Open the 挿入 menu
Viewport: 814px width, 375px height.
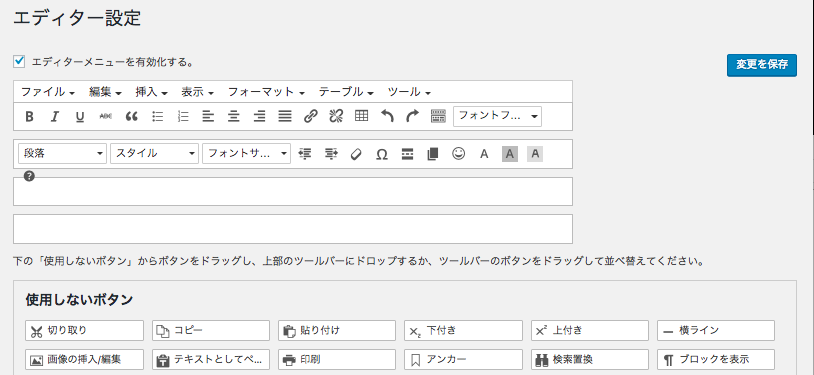[x=151, y=92]
